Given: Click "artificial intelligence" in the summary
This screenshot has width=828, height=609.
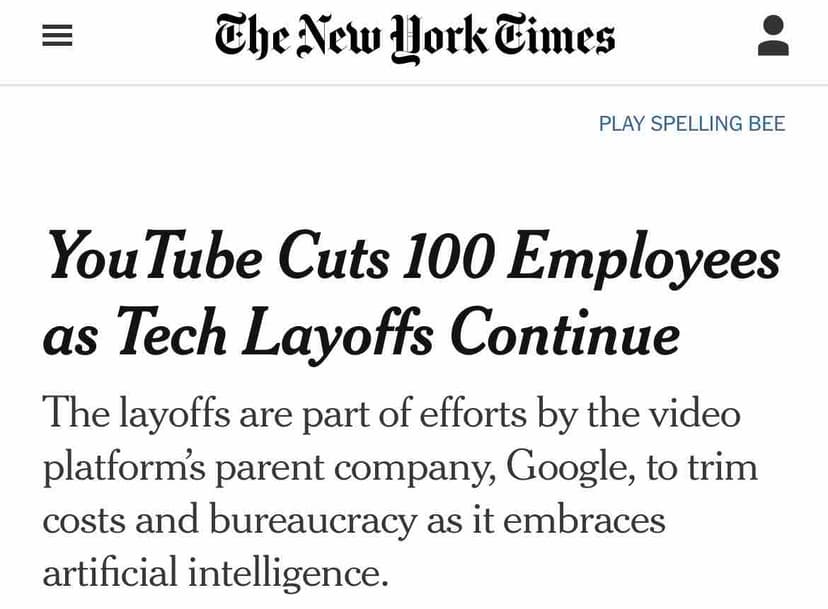Looking at the screenshot, I should point(214,573).
